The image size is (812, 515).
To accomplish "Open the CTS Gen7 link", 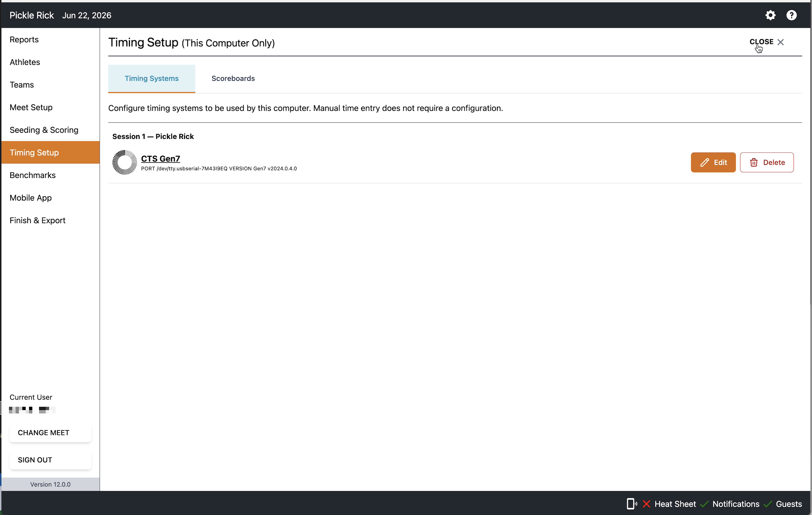I will coord(161,159).
